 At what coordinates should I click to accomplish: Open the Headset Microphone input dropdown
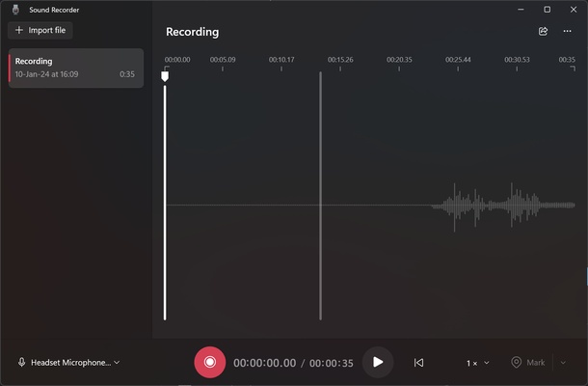[x=69, y=362]
